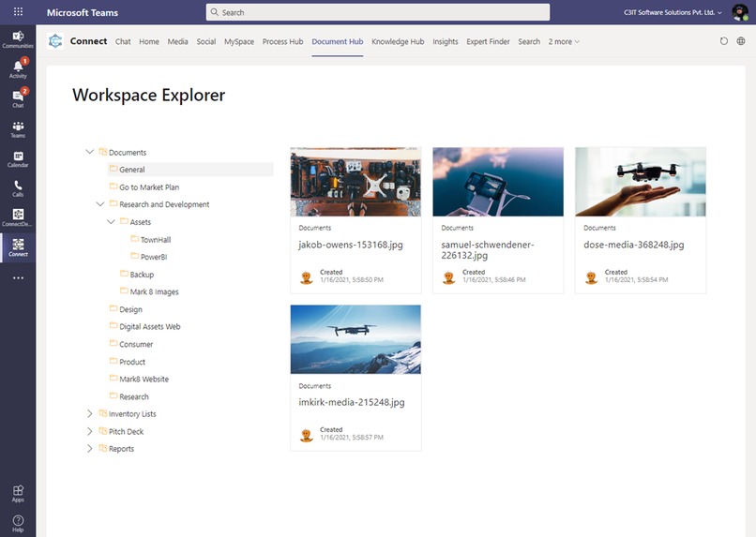Open the app launcher waffle icon

pyautogui.click(x=18, y=11)
